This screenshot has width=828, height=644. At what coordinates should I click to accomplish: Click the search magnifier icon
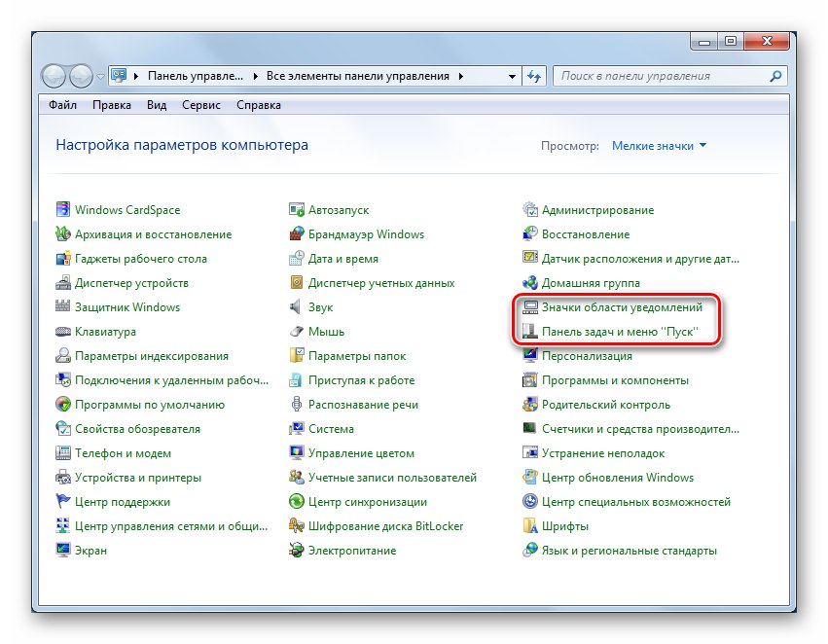[x=775, y=76]
